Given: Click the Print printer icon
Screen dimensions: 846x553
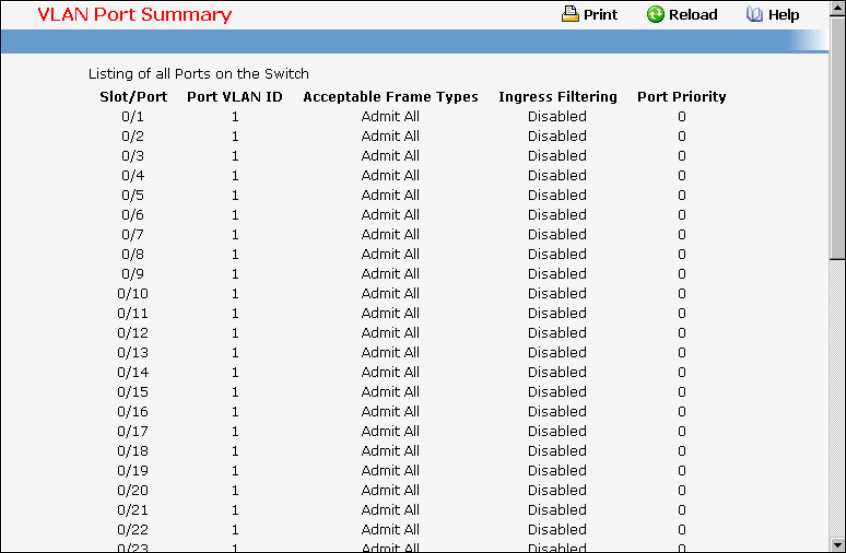Looking at the screenshot, I should click(570, 14).
